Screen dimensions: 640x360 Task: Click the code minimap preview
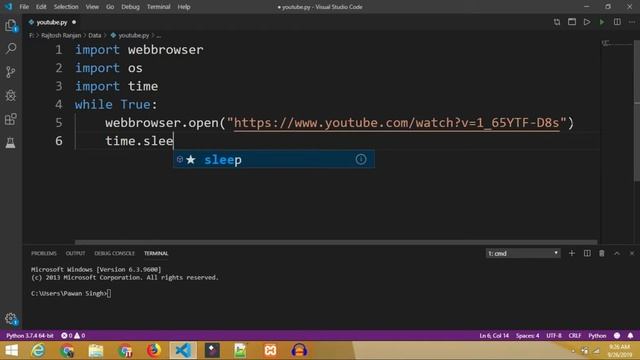coord(616,43)
